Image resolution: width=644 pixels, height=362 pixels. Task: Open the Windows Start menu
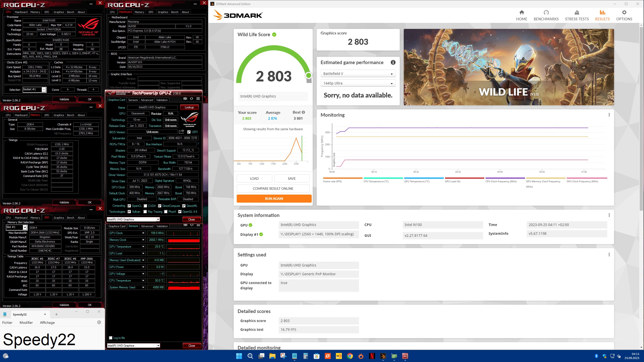tap(239, 356)
